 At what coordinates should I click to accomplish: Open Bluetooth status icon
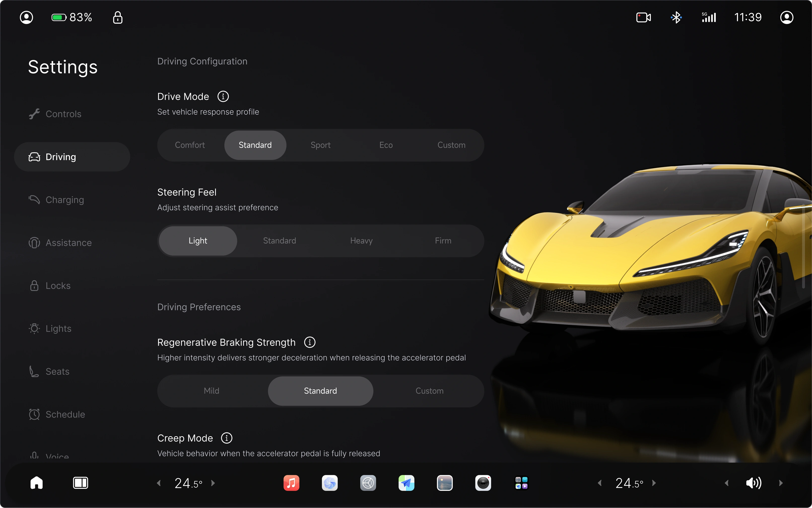676,17
